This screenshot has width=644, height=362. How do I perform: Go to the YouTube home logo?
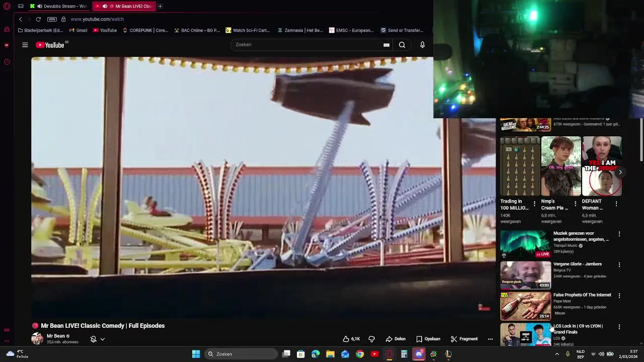tap(51, 45)
